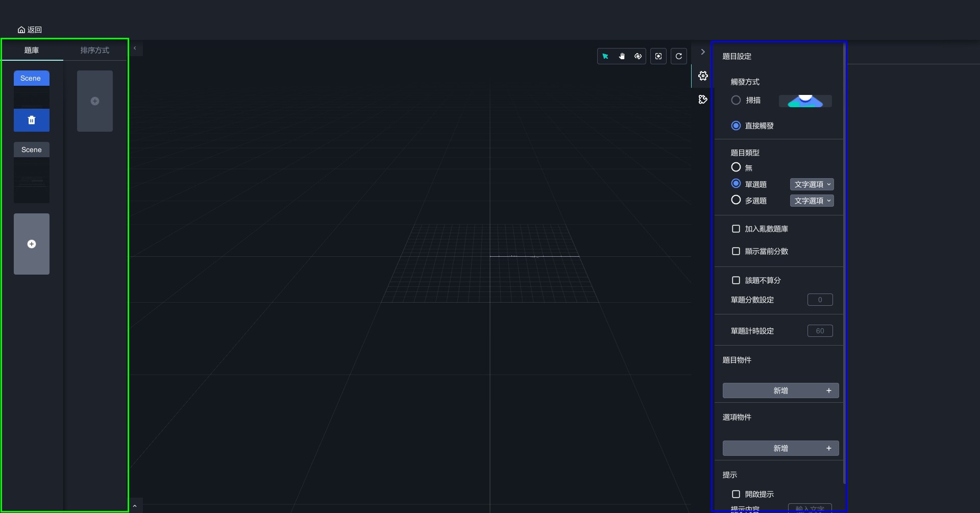The image size is (980, 513).
Task: Select the arrow pointer tool
Action: pyautogui.click(x=605, y=56)
